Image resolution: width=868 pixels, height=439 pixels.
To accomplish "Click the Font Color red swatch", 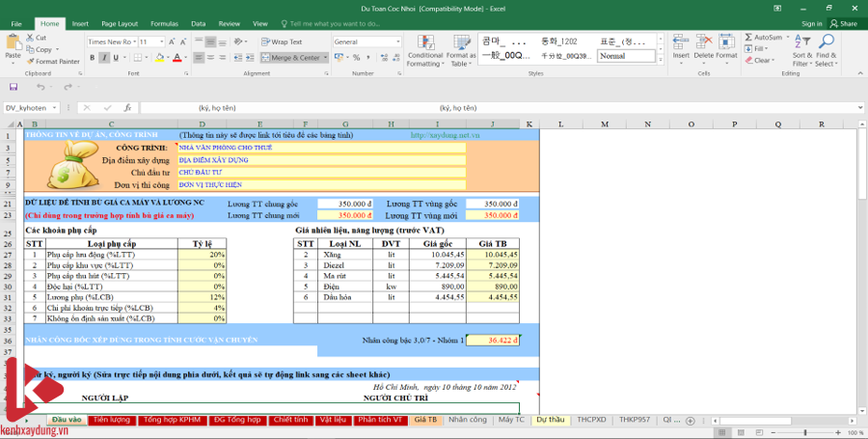I will point(177,58).
